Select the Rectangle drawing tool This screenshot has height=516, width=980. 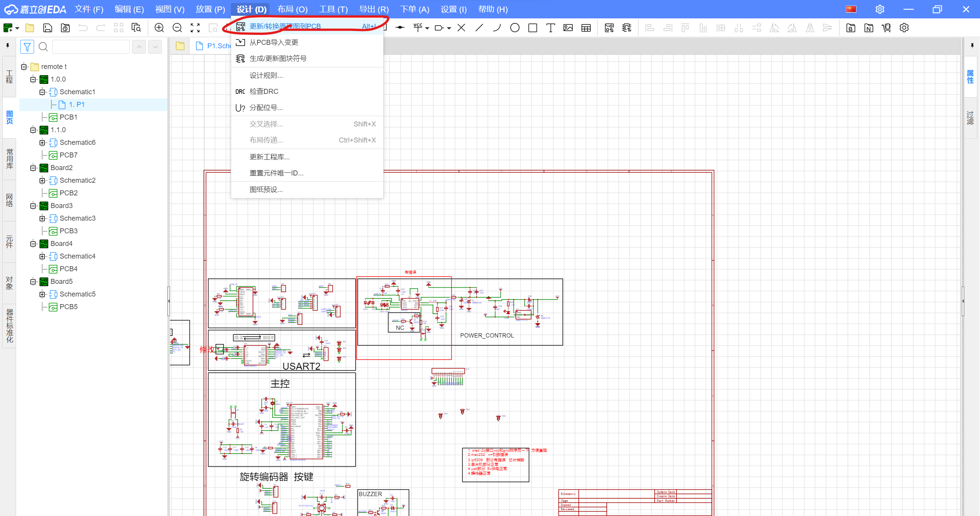532,28
